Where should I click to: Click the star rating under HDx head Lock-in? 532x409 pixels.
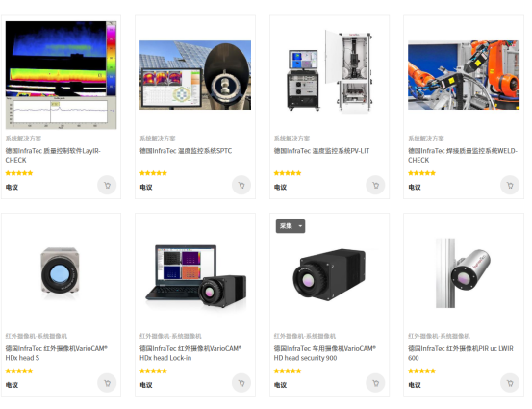click(x=153, y=371)
